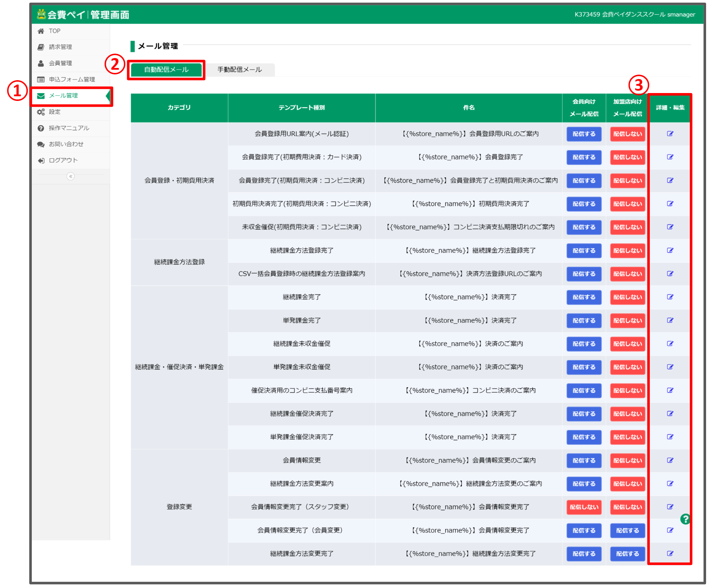Click edit icon for 会員登録用URL案内 row
This screenshot has width=709, height=588.
[670, 134]
